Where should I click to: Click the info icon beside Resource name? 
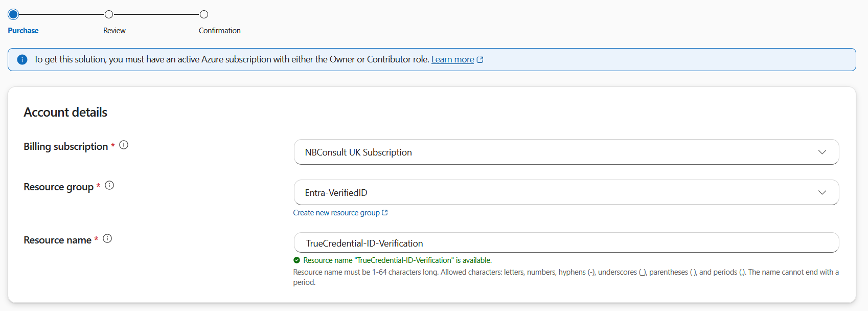click(x=107, y=239)
